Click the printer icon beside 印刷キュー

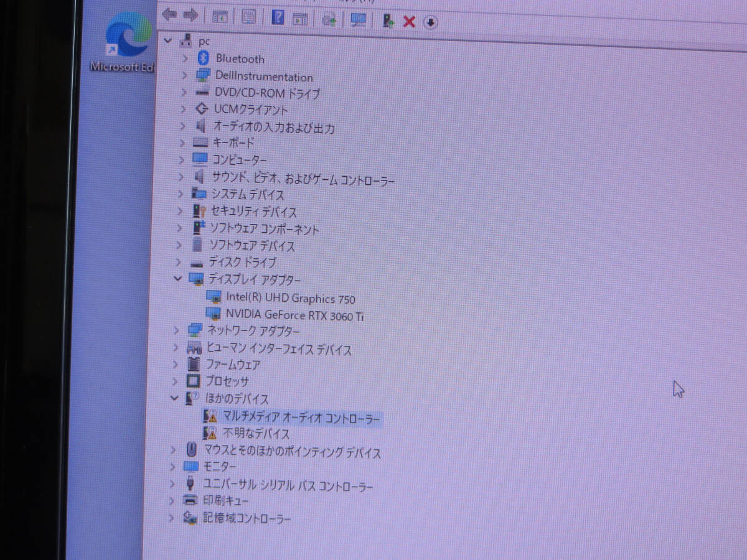(x=190, y=500)
